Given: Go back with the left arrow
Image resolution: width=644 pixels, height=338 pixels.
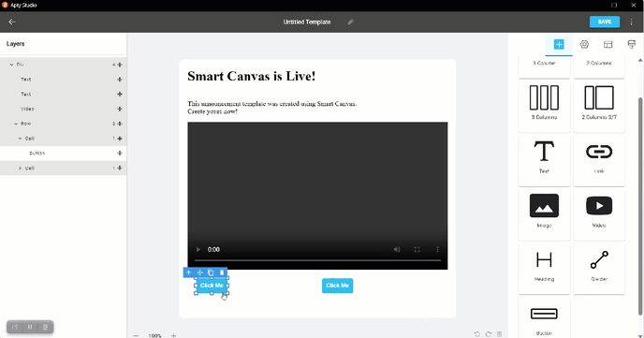Looking at the screenshot, I should pyautogui.click(x=12, y=22).
